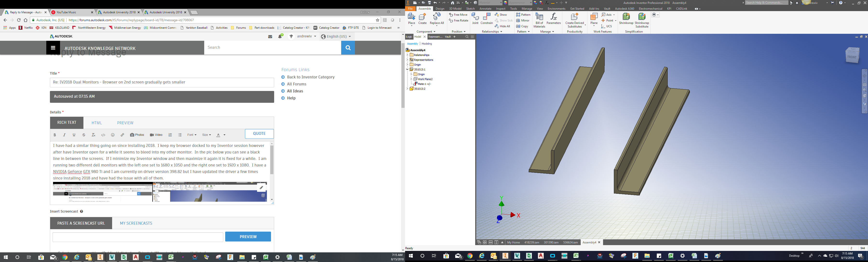Expand the Origin folder under 351013:1
868x262 pixels.
click(411, 74)
